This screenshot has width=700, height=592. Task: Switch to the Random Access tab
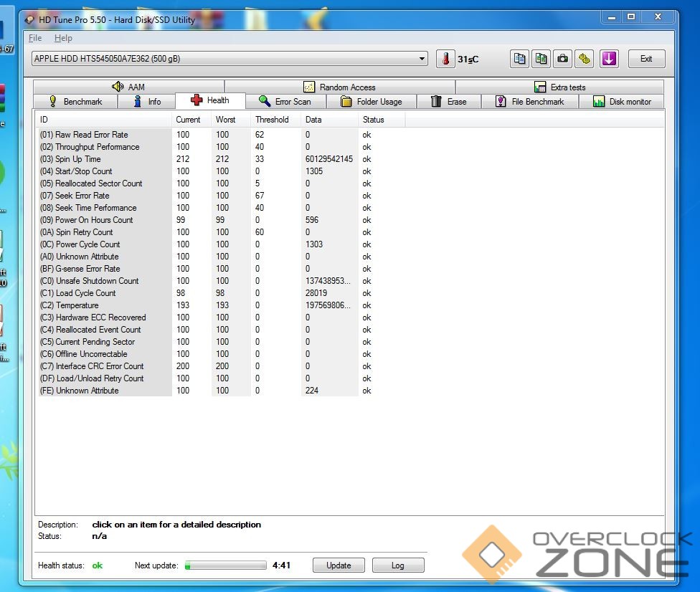[x=340, y=87]
